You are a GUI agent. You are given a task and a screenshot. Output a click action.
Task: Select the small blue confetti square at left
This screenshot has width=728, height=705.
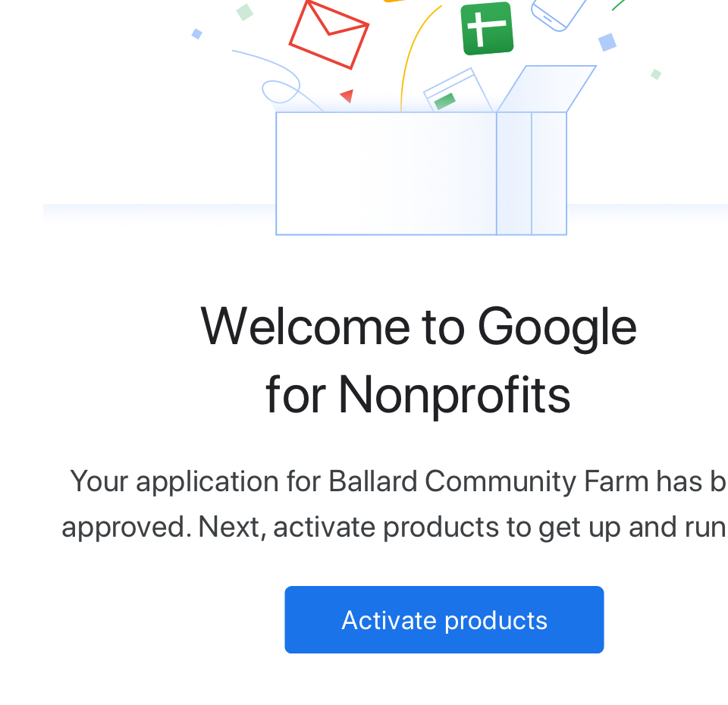point(197,34)
